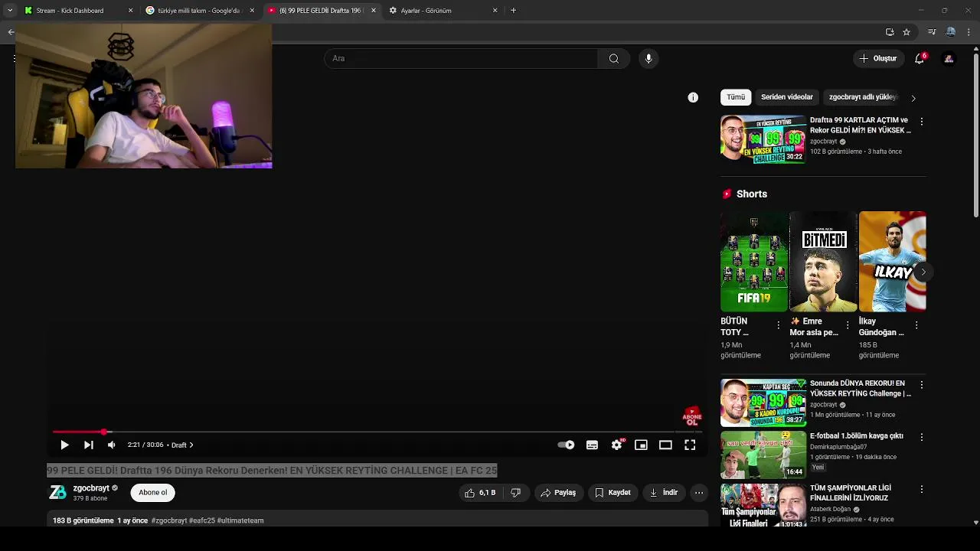Open options for Emre Mor short
Image resolution: width=980 pixels, height=551 pixels.
848,325
